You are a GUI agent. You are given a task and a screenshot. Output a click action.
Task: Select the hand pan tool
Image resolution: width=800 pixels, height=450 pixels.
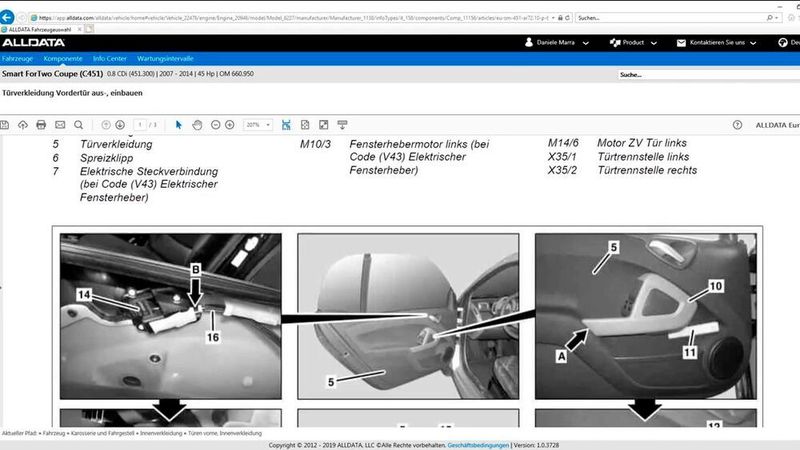point(197,125)
